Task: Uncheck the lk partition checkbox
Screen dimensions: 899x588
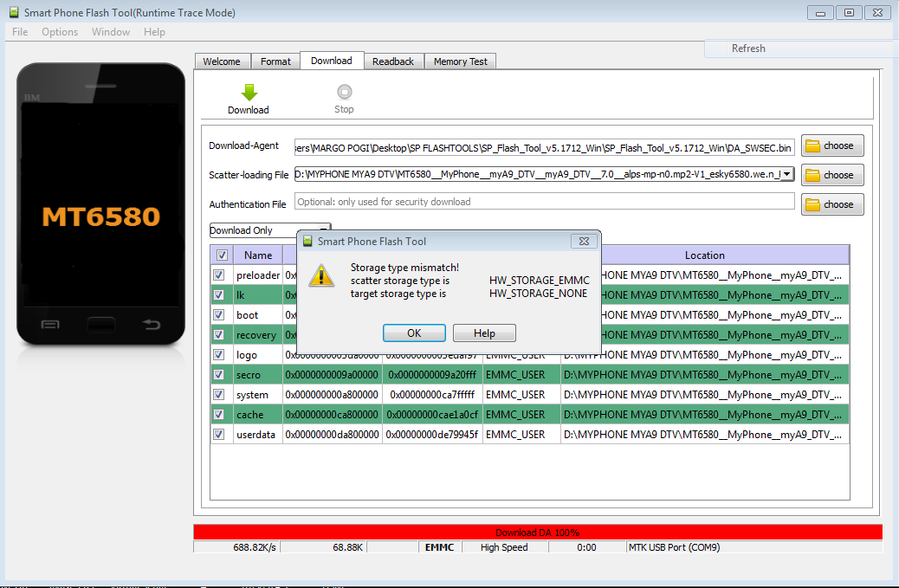Action: coord(219,295)
